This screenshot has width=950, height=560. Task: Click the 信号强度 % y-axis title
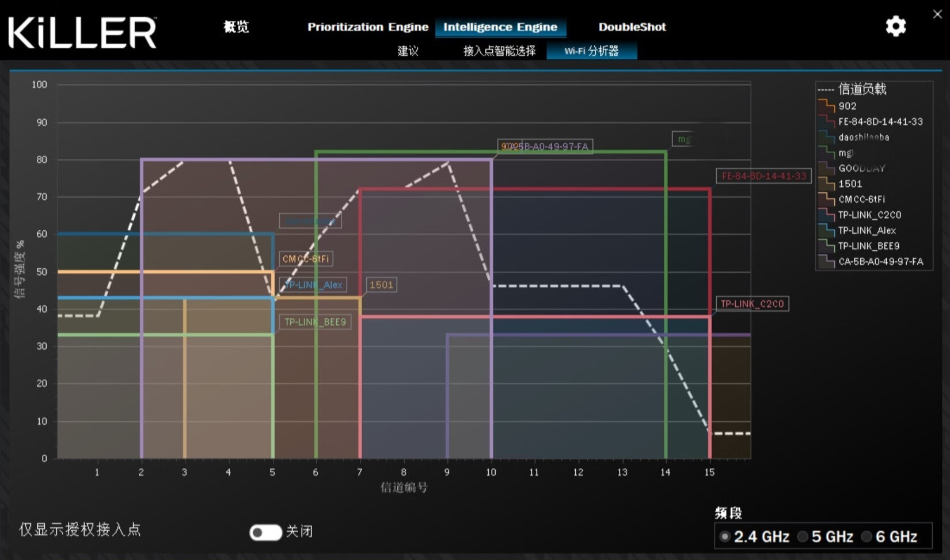pos(20,269)
